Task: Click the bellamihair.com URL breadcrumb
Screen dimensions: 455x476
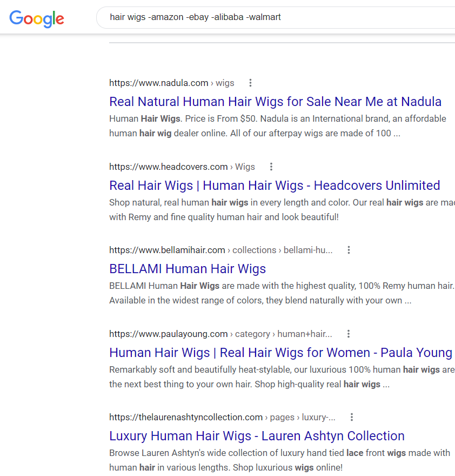Action: point(221,250)
